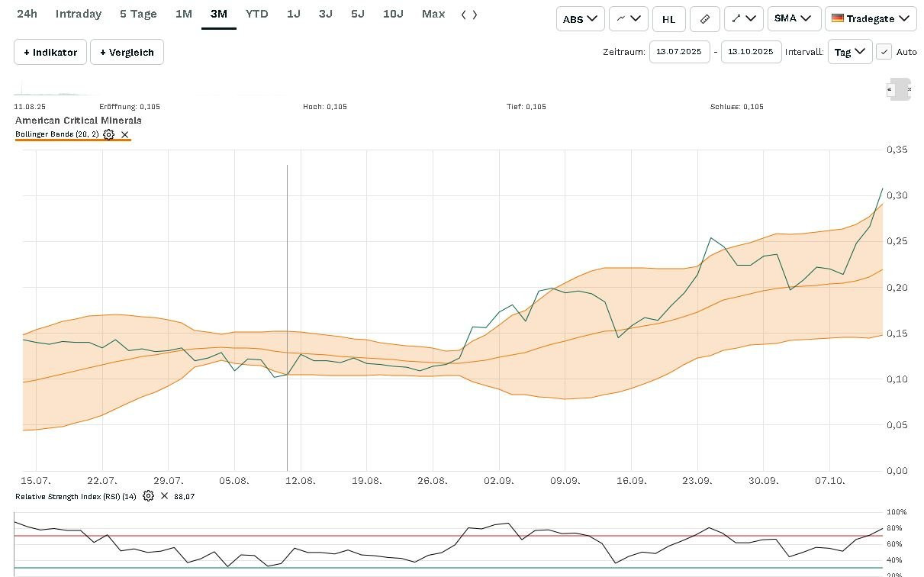This screenshot has width=924, height=577.
Task: Remove the Bollinger Bands indicator
Action: (x=125, y=134)
